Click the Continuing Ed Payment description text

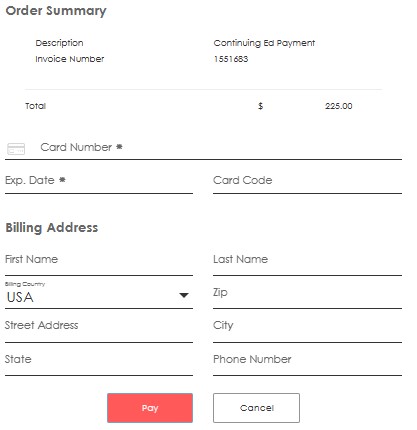coord(264,43)
